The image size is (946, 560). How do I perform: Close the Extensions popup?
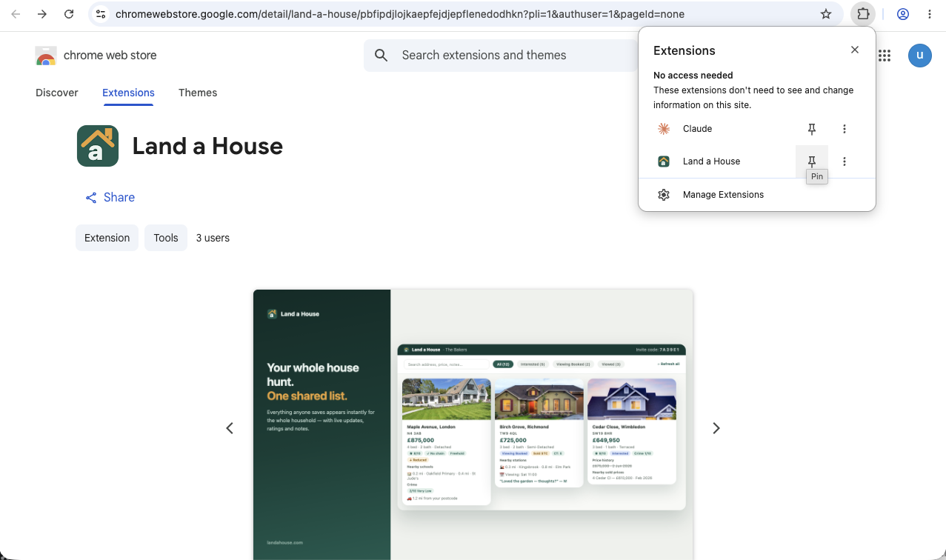click(855, 50)
